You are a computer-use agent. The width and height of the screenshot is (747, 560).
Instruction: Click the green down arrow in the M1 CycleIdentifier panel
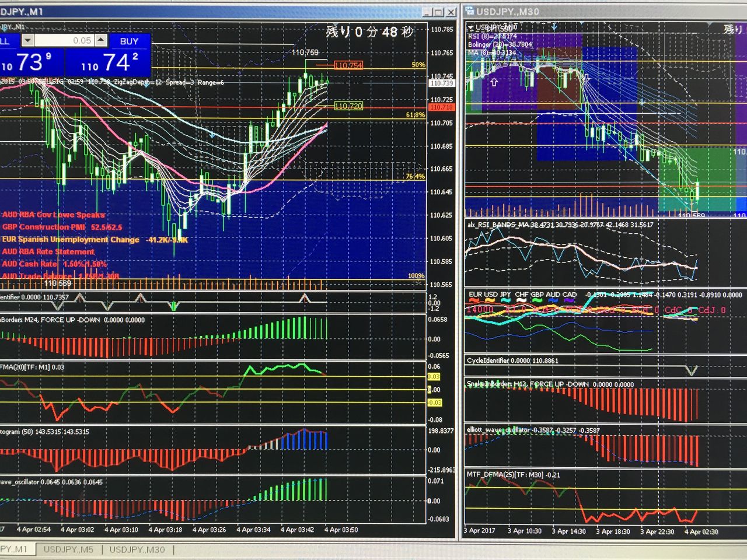coord(173,306)
